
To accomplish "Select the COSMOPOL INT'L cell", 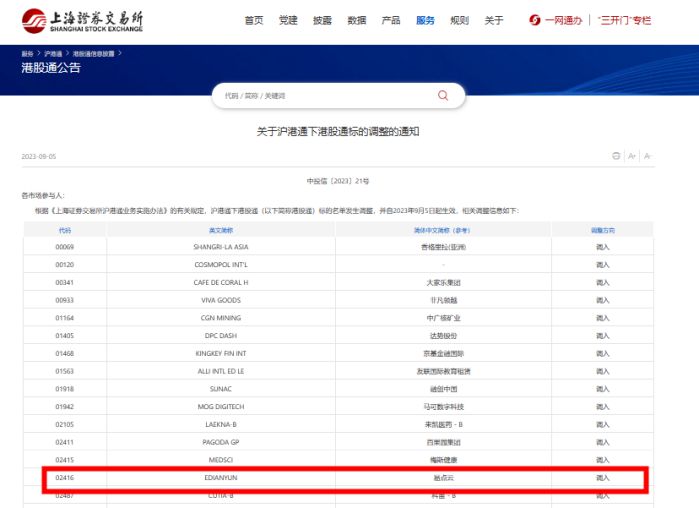I will point(221,265).
